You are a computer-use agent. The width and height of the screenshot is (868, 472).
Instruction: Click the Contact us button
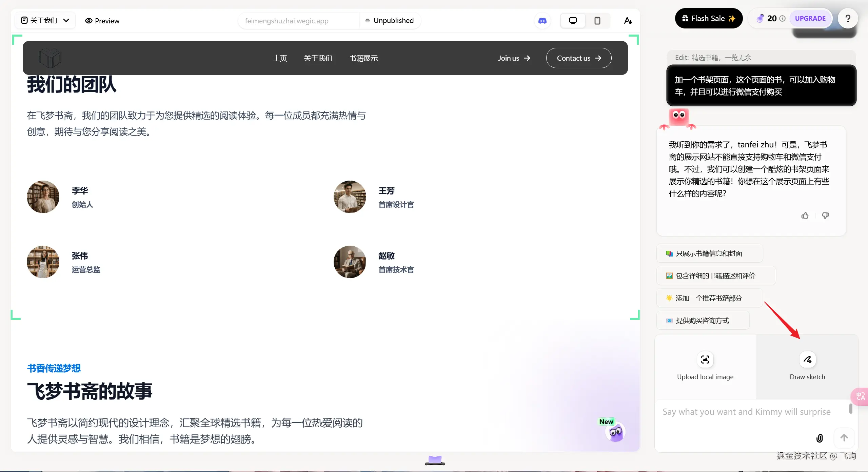point(578,58)
